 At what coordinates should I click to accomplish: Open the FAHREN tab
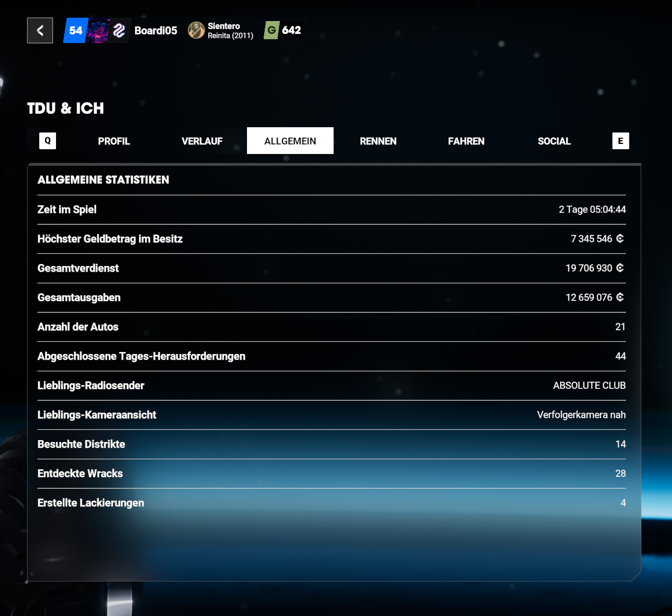(466, 141)
